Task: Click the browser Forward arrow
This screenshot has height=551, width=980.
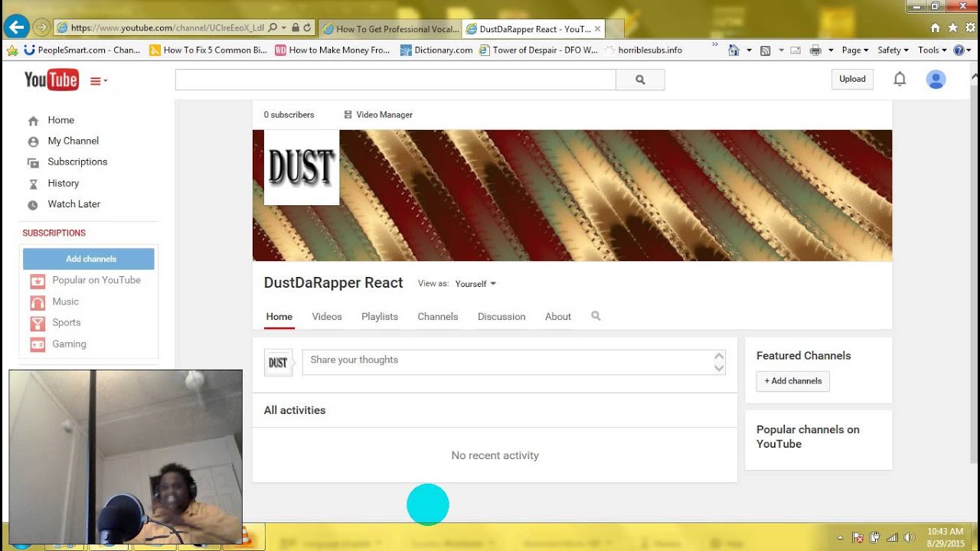Action: click(41, 28)
